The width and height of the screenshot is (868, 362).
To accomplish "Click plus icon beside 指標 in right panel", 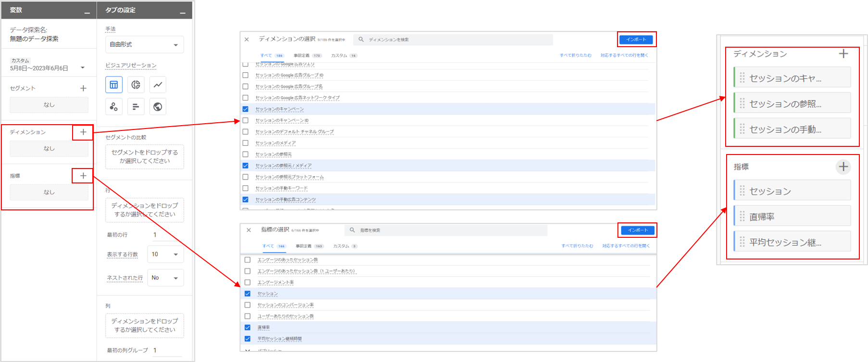I will [843, 167].
